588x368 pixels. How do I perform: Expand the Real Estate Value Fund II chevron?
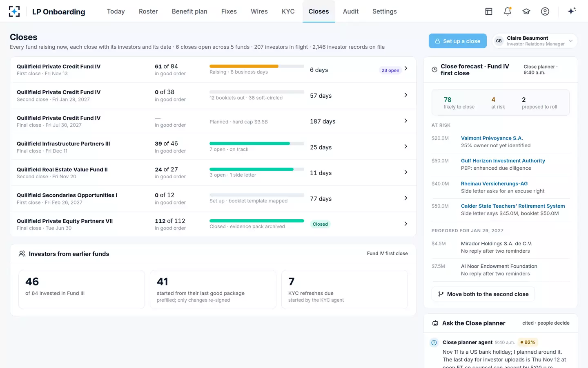click(x=406, y=172)
